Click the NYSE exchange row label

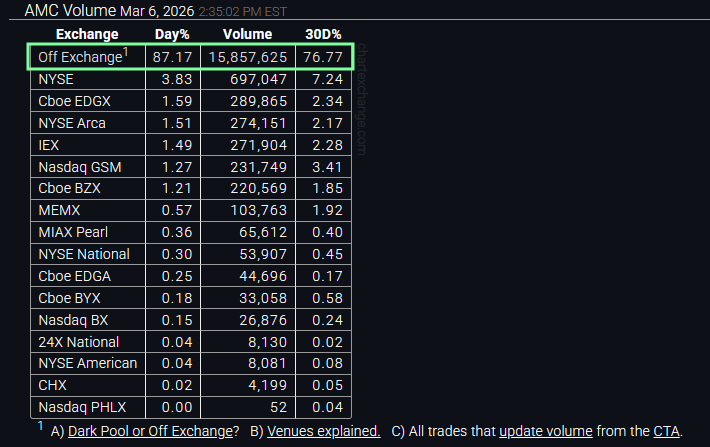pos(56,79)
